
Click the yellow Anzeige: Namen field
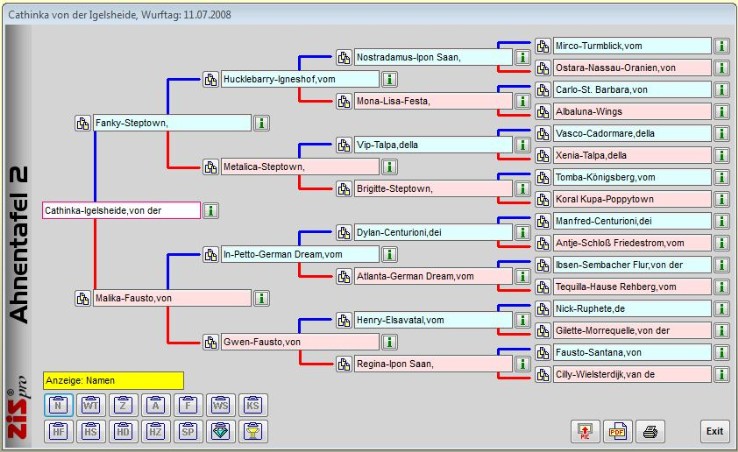click(x=113, y=381)
